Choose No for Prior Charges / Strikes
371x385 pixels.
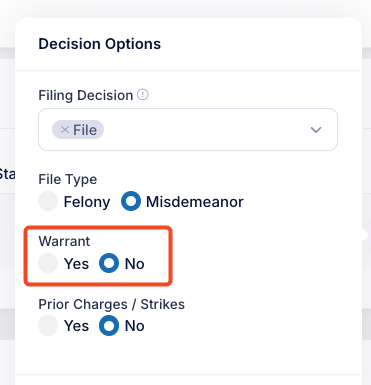(109, 325)
